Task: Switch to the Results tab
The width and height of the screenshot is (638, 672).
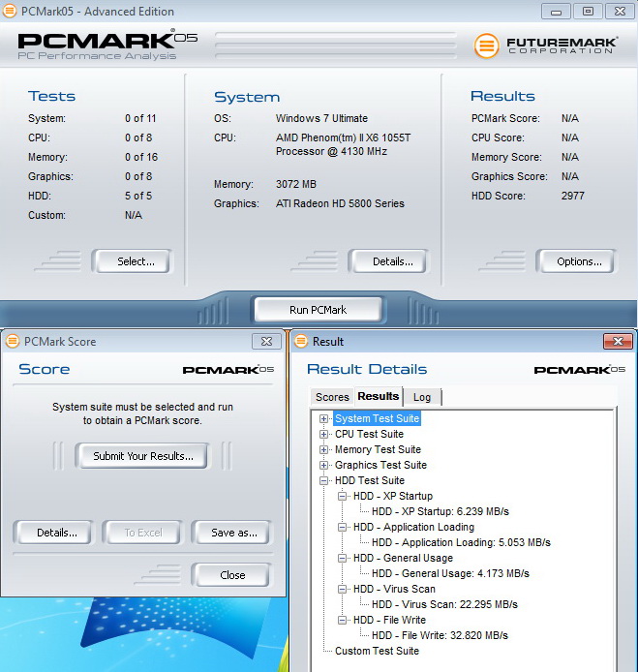Action: click(x=379, y=396)
